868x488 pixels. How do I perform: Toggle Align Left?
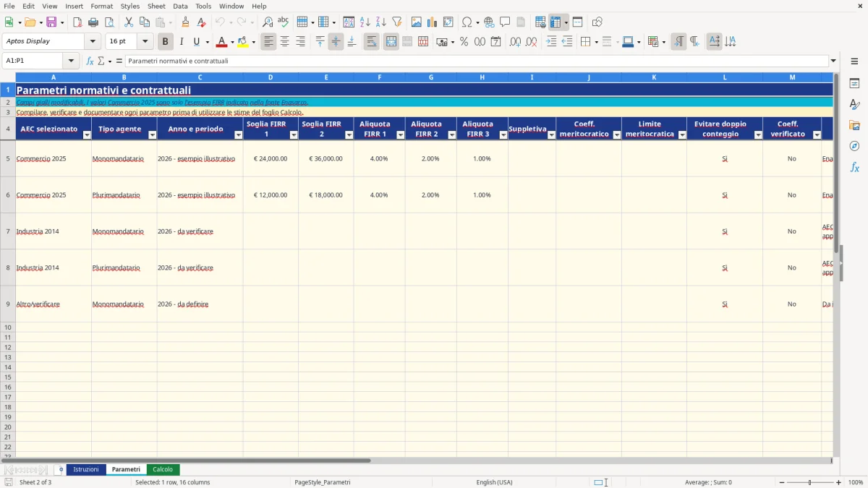[x=268, y=42]
